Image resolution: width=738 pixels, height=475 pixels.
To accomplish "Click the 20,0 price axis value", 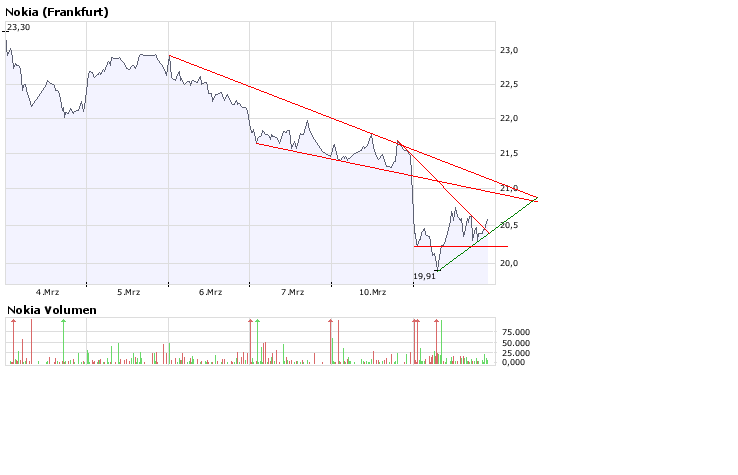I will [x=509, y=263].
